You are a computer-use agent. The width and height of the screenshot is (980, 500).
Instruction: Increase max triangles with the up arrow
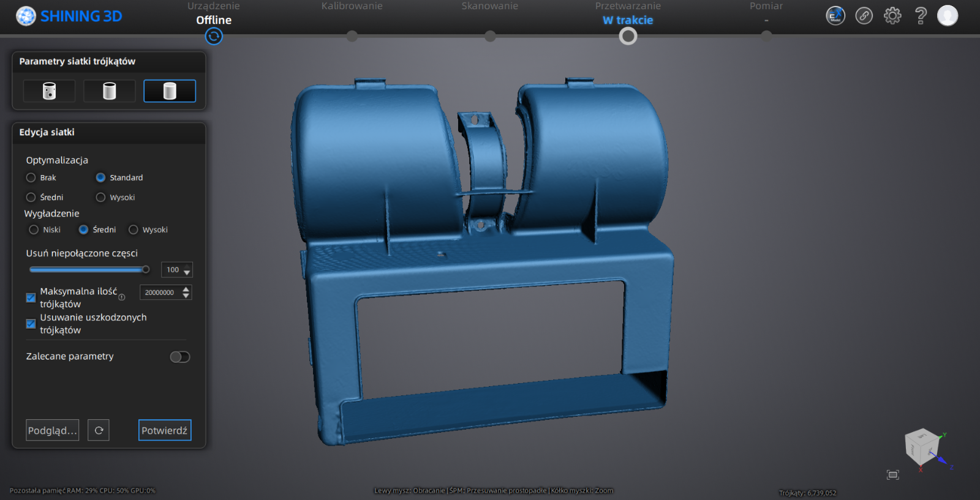pyautogui.click(x=186, y=289)
